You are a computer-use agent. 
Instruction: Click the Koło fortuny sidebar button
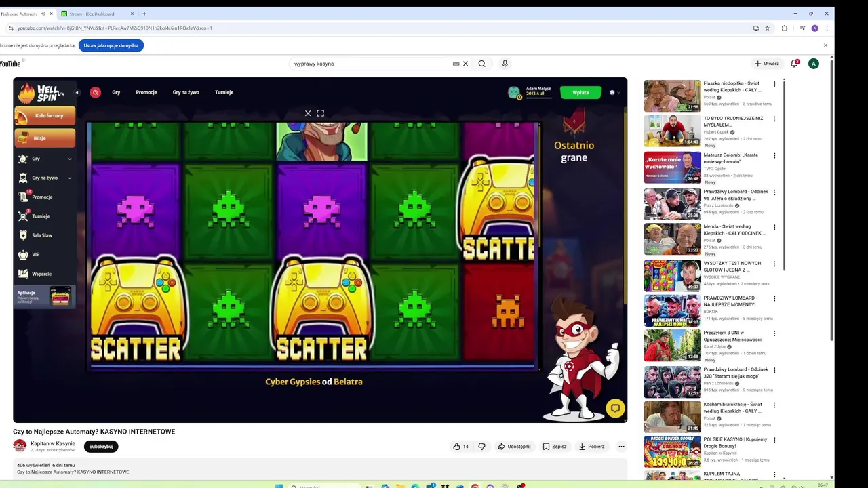coord(45,116)
